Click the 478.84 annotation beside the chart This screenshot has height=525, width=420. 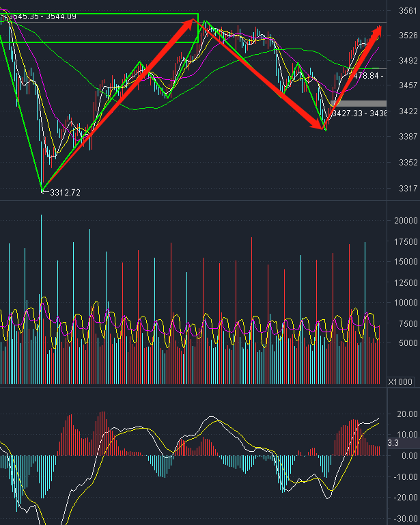click(367, 76)
